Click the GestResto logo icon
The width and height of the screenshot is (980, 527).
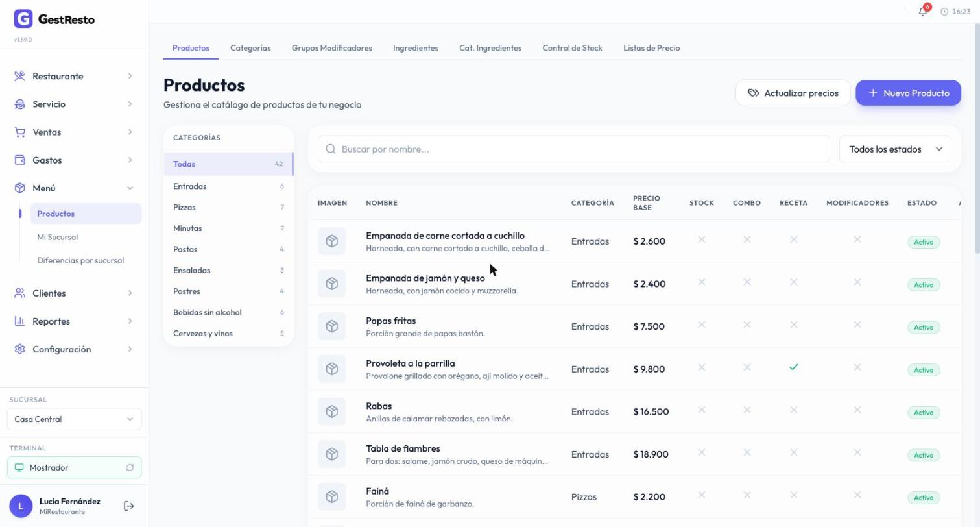click(23, 19)
